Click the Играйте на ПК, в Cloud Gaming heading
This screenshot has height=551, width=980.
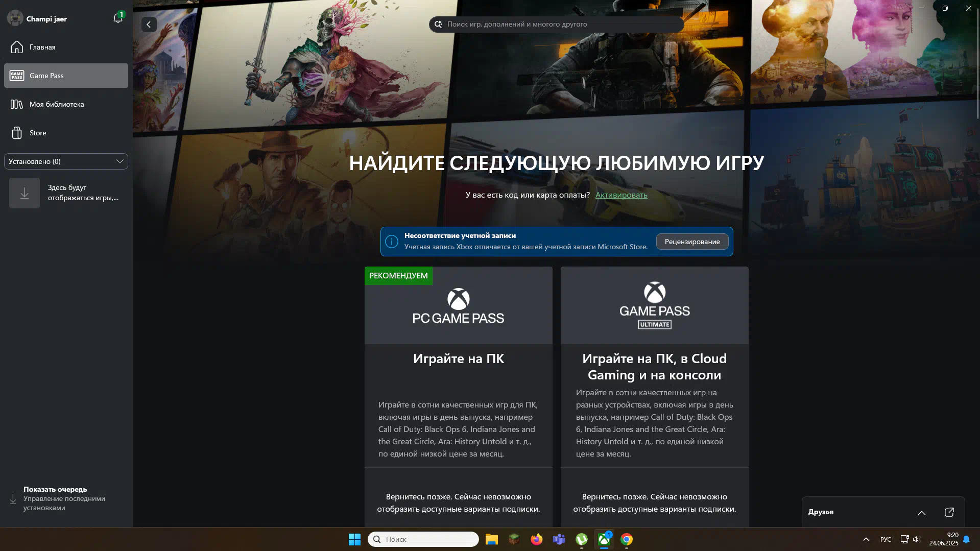pyautogui.click(x=654, y=367)
